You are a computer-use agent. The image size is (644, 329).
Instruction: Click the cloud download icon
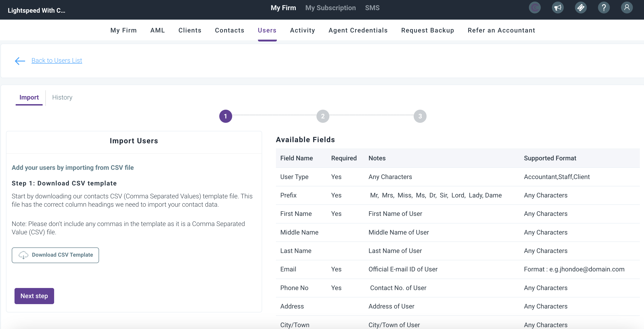point(23,255)
